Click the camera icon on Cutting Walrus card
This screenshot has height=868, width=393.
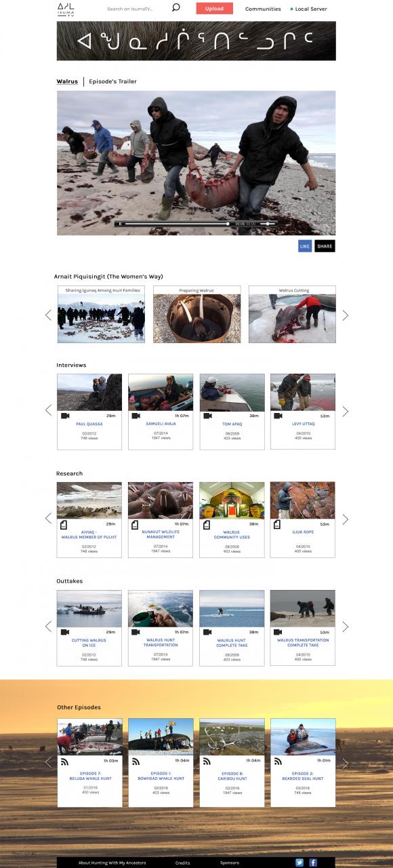click(x=65, y=632)
